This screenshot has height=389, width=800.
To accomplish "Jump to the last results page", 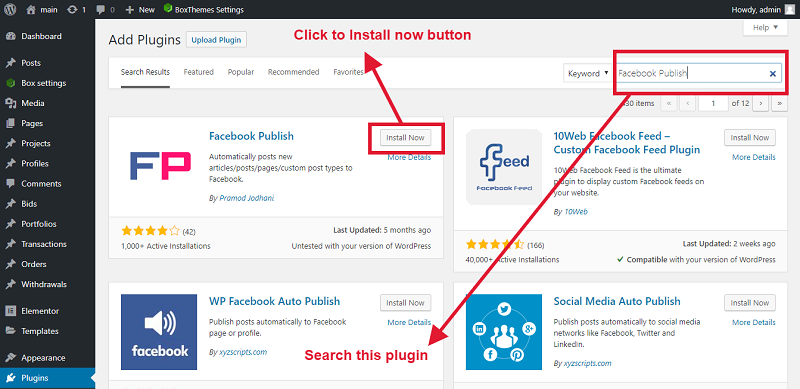I will pos(780,103).
